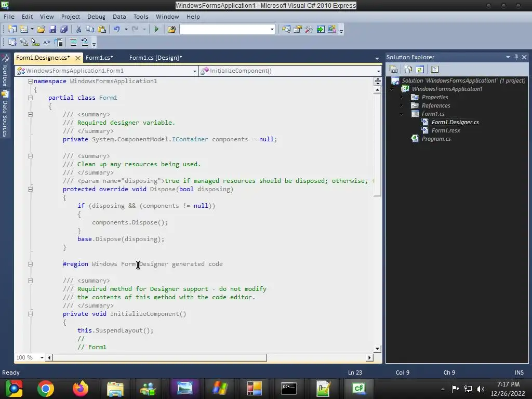Viewport: 532px width, 399px height.
Task: Click the Save All icon
Action: tap(63, 29)
